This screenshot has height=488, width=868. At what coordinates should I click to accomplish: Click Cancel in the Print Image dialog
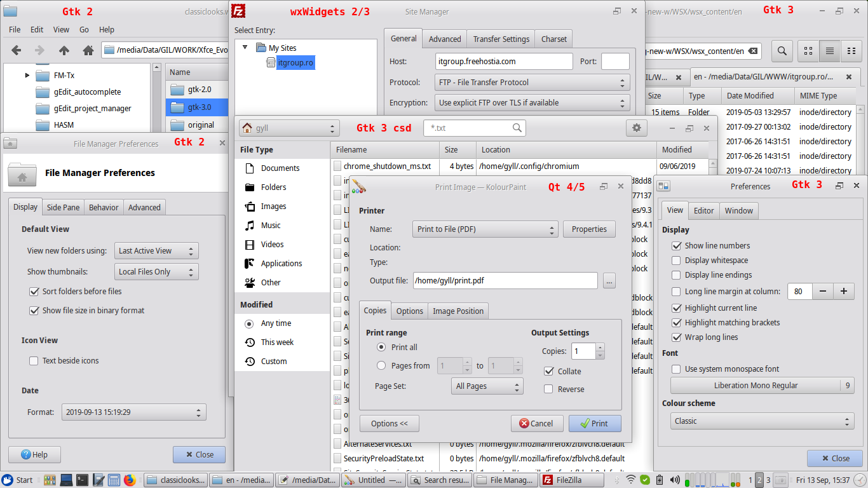pyautogui.click(x=537, y=423)
